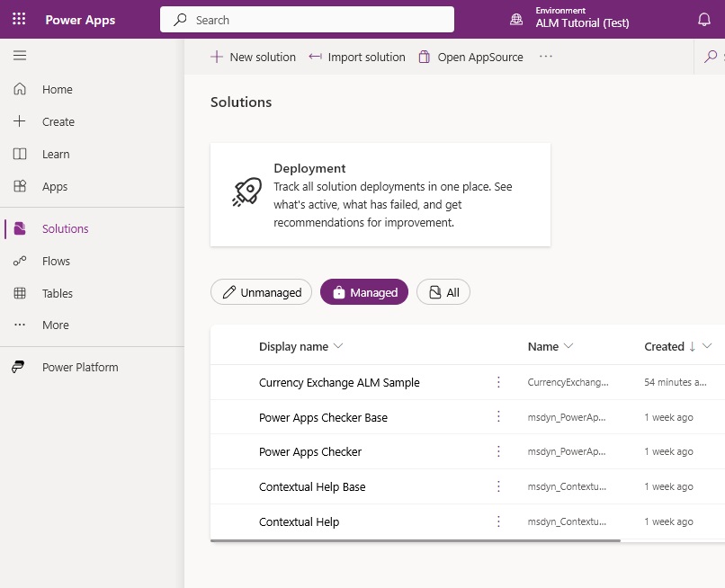Open Contextual Help Base solution

pos(312,486)
